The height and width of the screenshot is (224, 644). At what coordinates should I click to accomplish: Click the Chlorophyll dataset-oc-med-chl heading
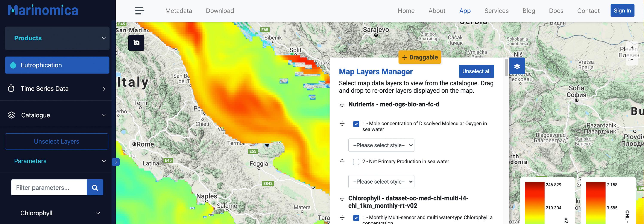pos(408,202)
